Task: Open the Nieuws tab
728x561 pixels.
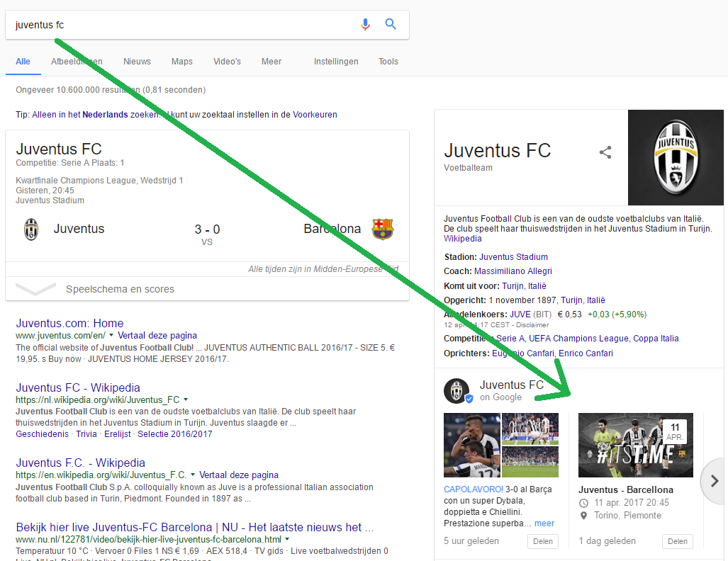Action: coord(137,62)
